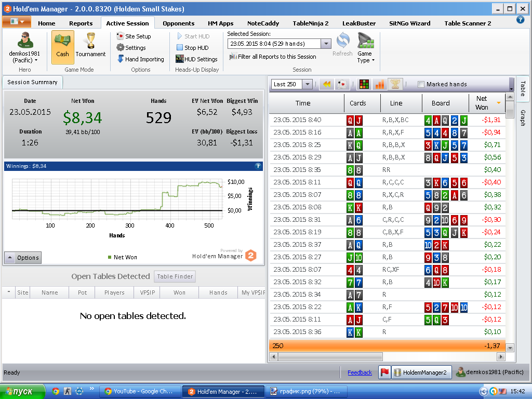Open Game Type filter funnel
Image resolution: width=532 pixels, height=399 pixels.
pyautogui.click(x=365, y=47)
